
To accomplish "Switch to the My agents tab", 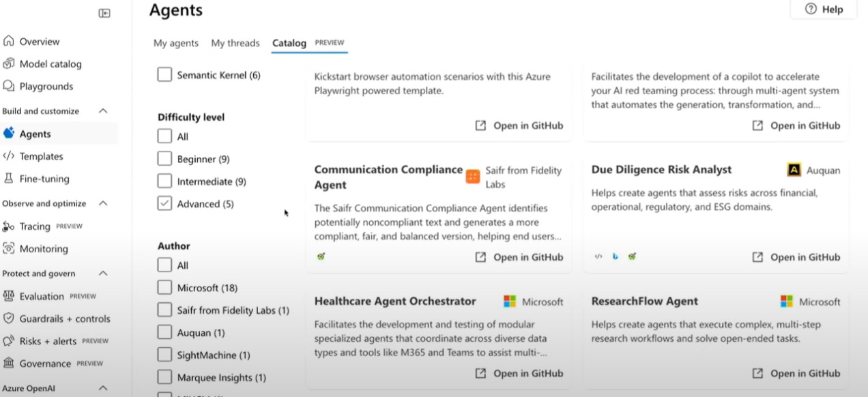I will click(176, 43).
